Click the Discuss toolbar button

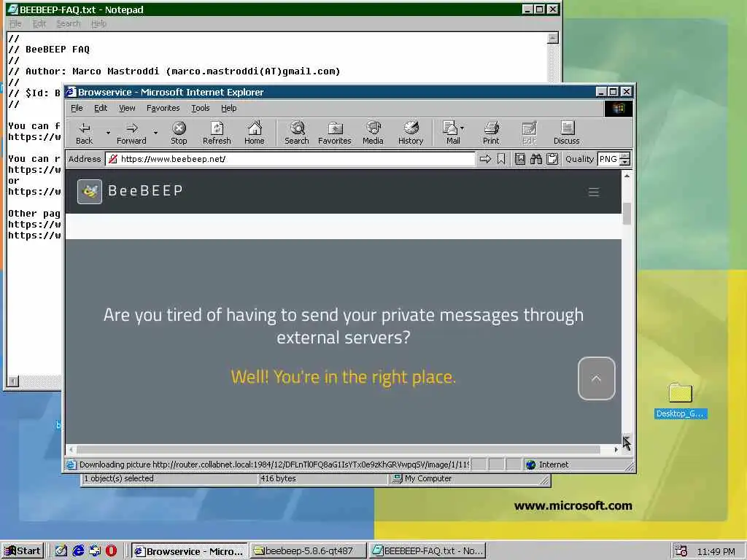567,133
